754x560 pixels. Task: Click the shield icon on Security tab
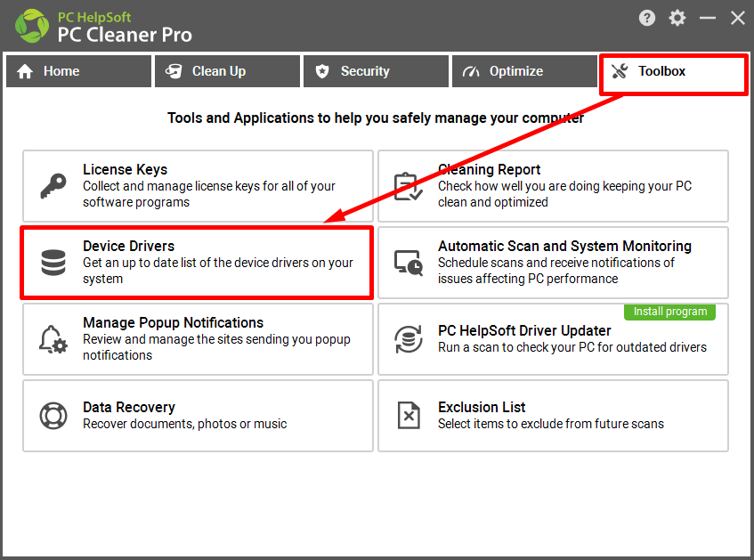(322, 72)
